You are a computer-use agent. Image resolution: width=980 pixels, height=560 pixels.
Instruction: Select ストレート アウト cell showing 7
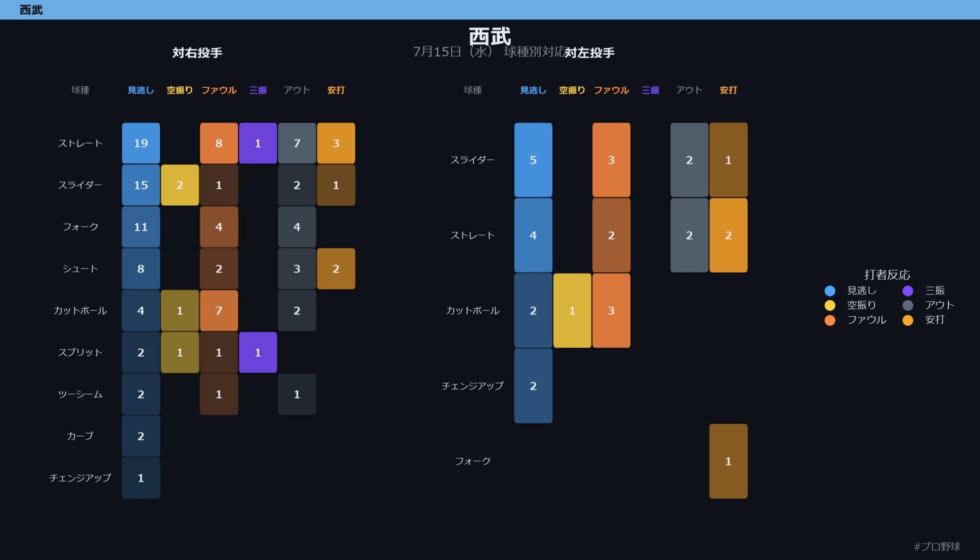click(x=297, y=143)
